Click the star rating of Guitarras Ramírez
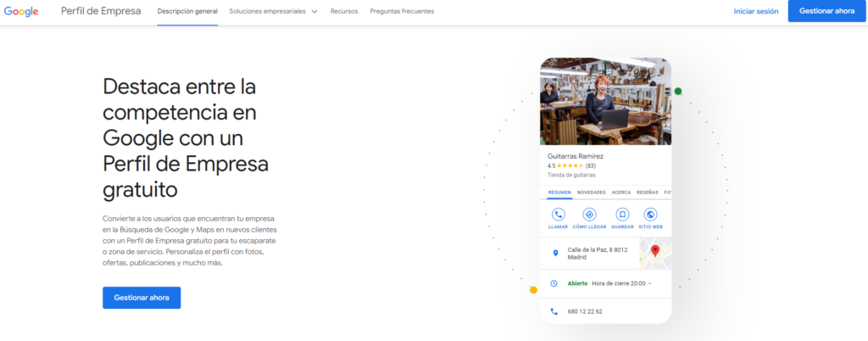Screen dimensions: 868x341 coord(570,165)
